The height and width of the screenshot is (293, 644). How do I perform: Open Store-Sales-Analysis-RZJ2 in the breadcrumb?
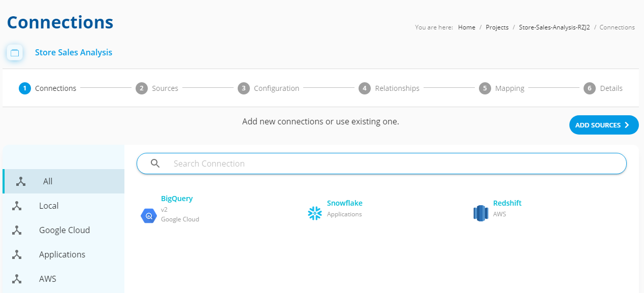coord(555,27)
